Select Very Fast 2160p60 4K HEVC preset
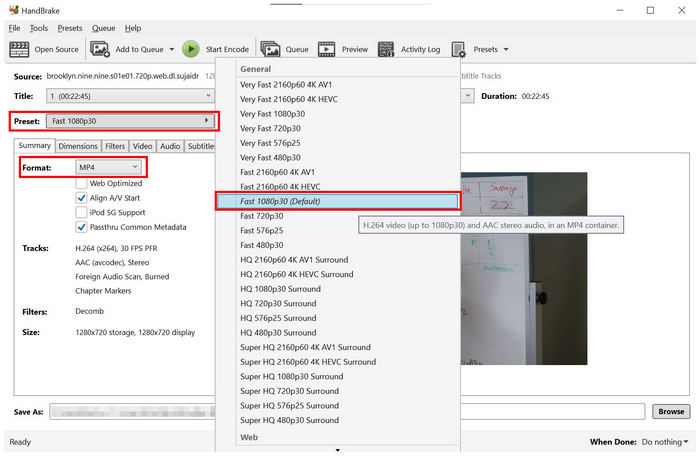Image resolution: width=700 pixels, height=456 pixels. [x=338, y=99]
